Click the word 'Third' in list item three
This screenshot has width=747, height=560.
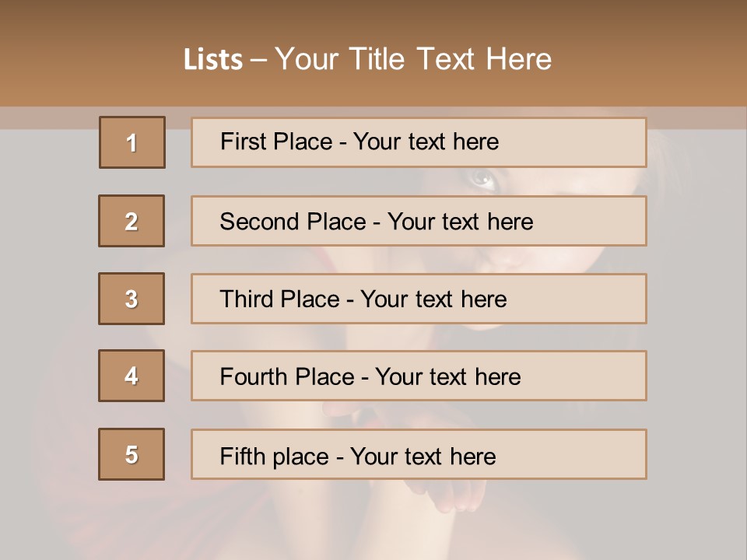pos(247,299)
